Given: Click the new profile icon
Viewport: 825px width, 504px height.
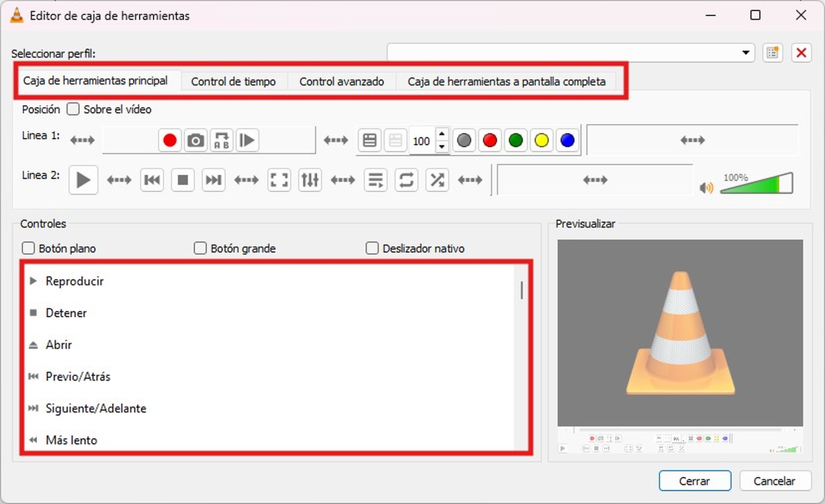Looking at the screenshot, I should click(x=773, y=53).
